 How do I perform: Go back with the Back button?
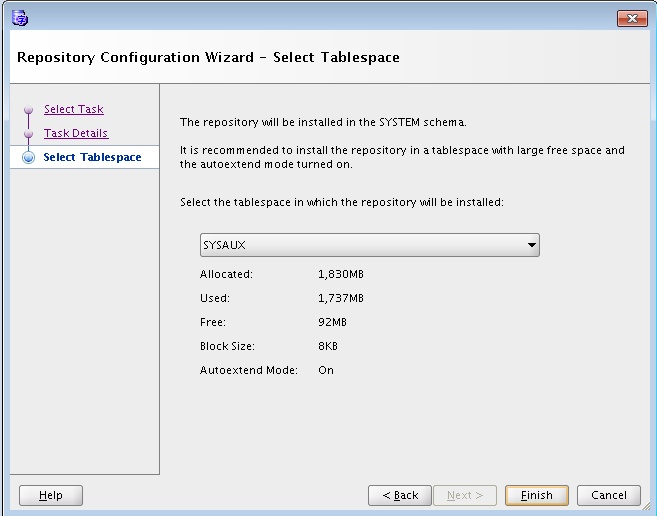pyautogui.click(x=400, y=495)
